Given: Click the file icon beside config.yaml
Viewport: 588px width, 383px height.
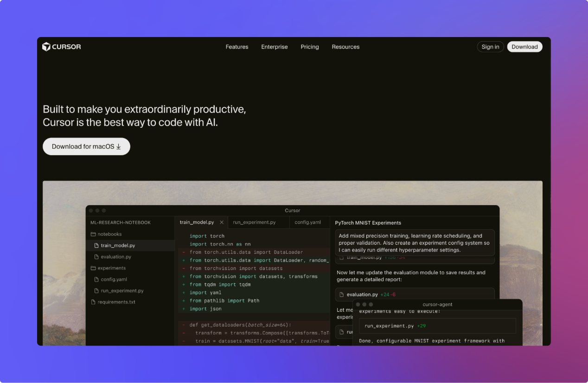Looking at the screenshot, I should pyautogui.click(x=96, y=279).
